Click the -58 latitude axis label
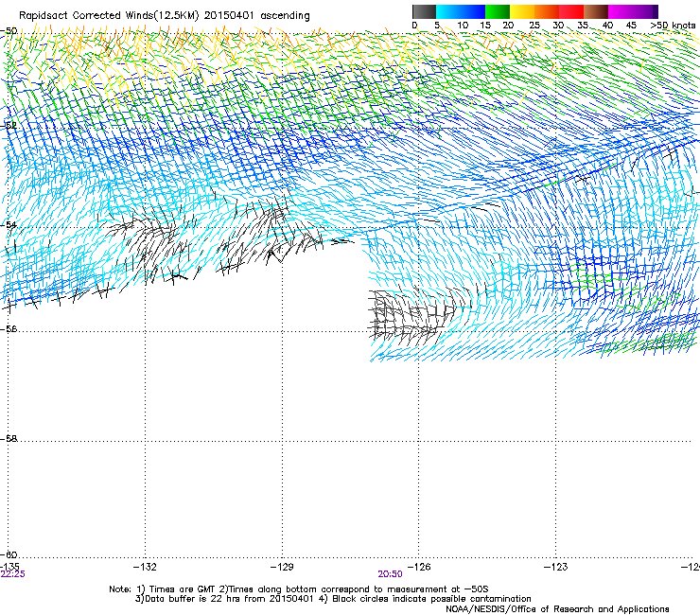The height and width of the screenshot is (615, 700). coord(9,439)
